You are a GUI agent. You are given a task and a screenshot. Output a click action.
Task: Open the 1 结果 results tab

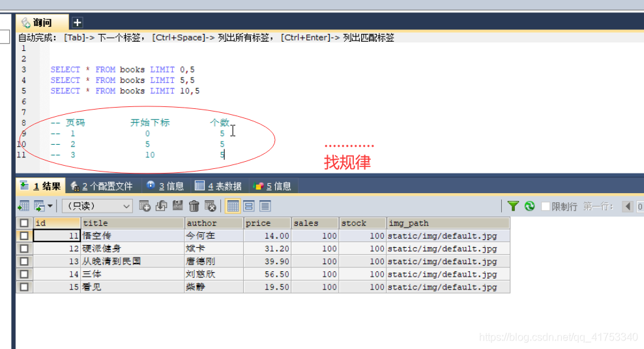click(40, 186)
